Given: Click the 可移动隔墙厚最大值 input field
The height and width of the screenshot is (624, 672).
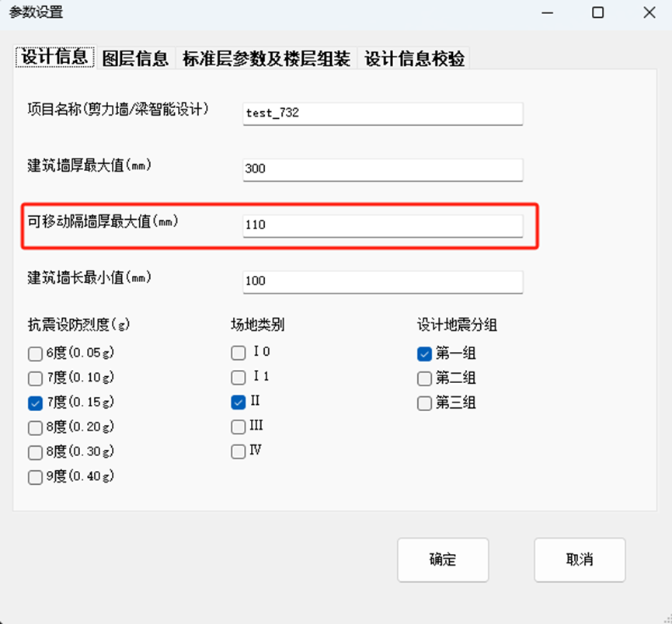Looking at the screenshot, I should tap(382, 225).
